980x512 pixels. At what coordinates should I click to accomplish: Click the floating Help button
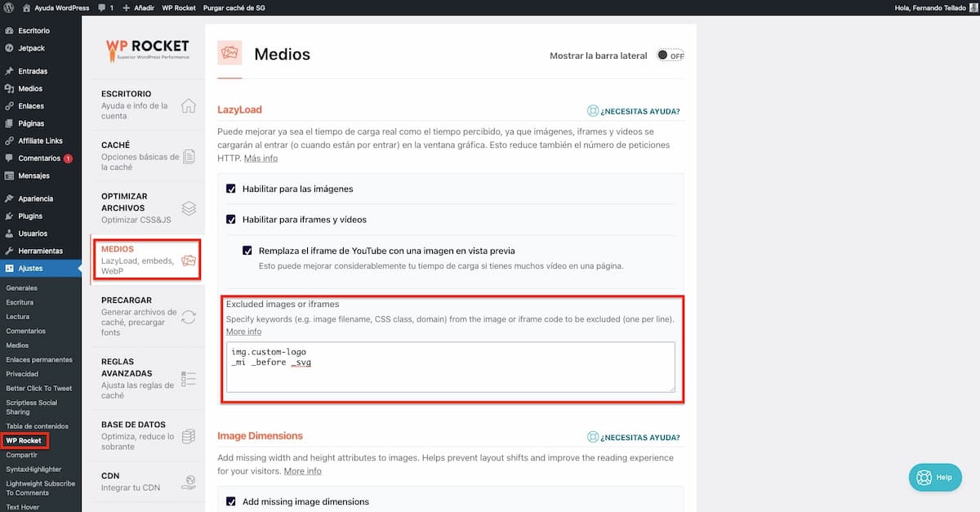(935, 477)
